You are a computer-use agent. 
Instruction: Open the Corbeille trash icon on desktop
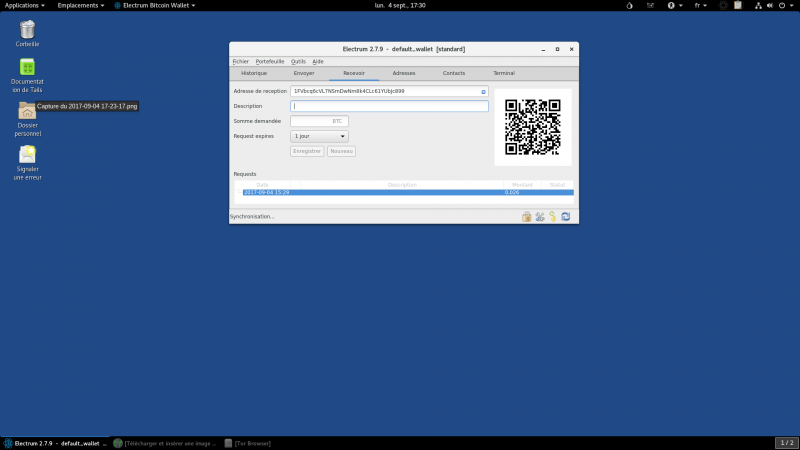tap(28, 29)
